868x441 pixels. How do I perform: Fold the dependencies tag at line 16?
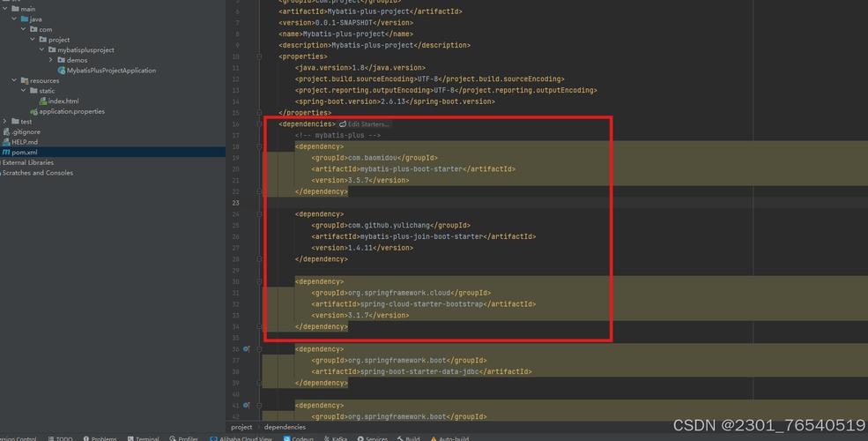[259, 124]
